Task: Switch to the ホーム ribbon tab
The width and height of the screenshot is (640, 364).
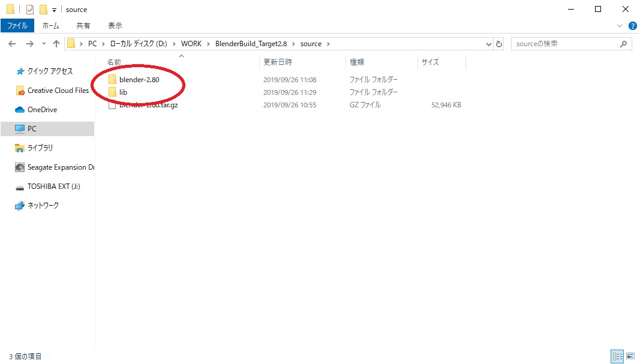Action: point(50,26)
